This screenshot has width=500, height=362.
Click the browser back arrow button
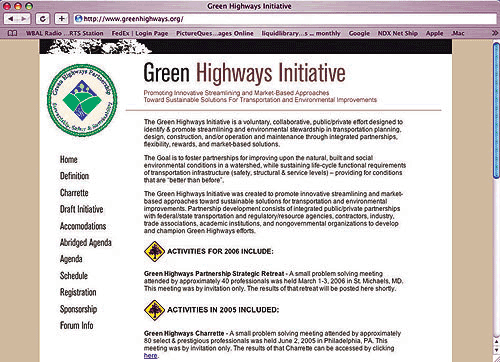pos(11,19)
